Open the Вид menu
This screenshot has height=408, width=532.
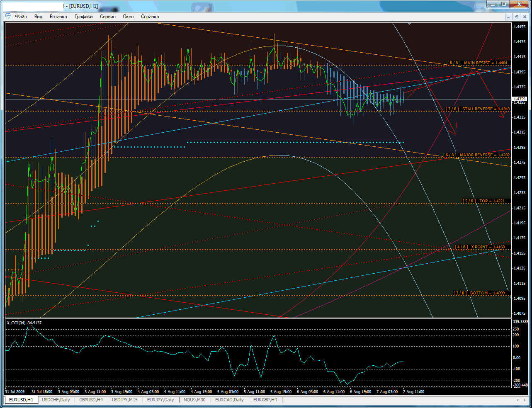(38, 17)
